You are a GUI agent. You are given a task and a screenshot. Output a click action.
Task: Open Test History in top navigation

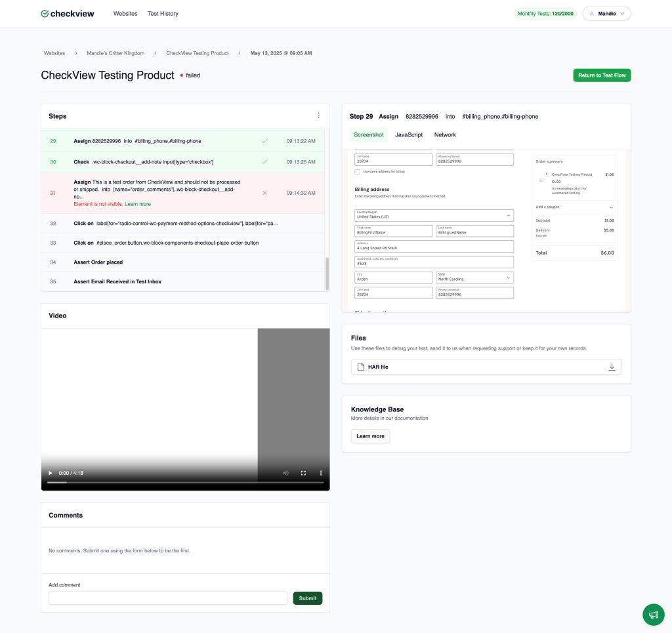click(163, 14)
